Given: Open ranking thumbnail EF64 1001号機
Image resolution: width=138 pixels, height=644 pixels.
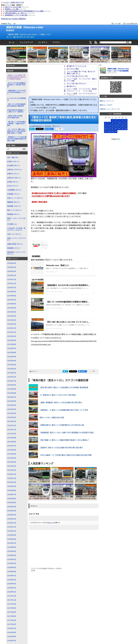Looking at the screenshot, I should click(x=86, y=492).
